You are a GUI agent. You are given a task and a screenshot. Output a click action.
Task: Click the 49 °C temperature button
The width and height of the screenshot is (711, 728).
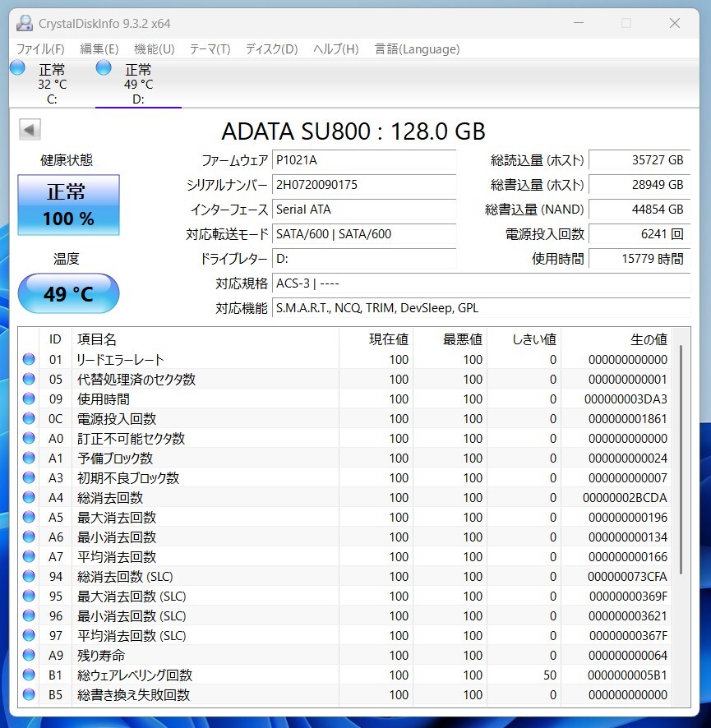(69, 293)
